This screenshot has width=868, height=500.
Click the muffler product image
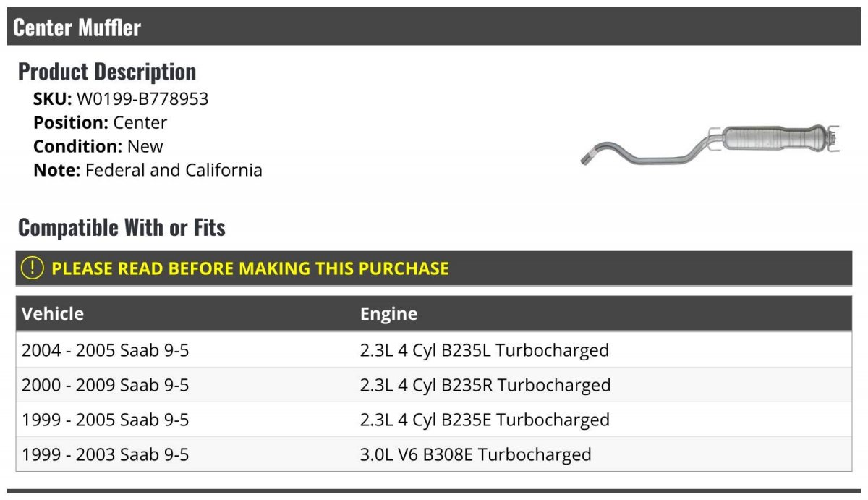tap(710, 144)
